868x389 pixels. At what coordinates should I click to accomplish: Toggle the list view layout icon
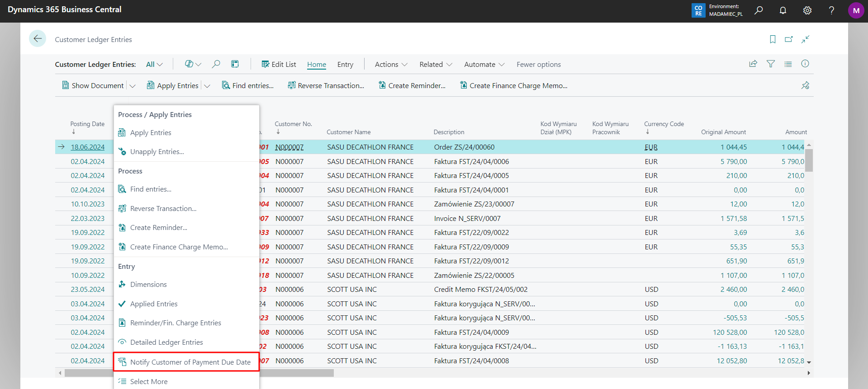[x=788, y=64]
